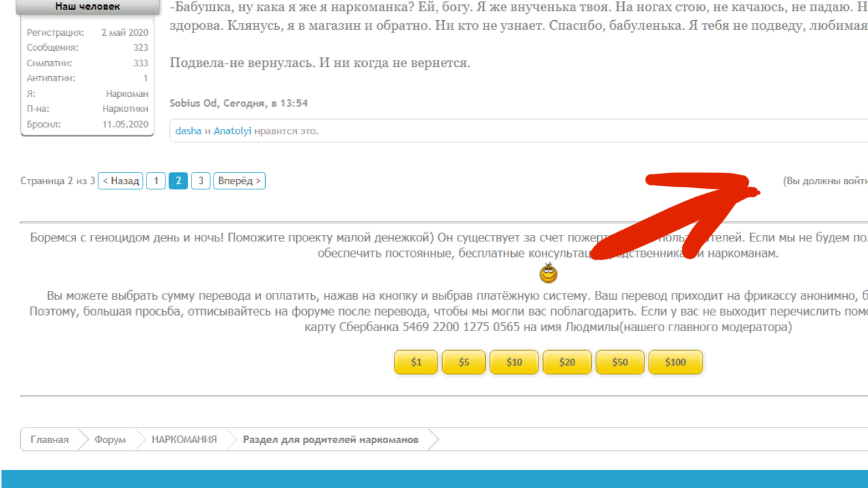
Task: Select current page 2 in pagination
Action: tap(178, 181)
